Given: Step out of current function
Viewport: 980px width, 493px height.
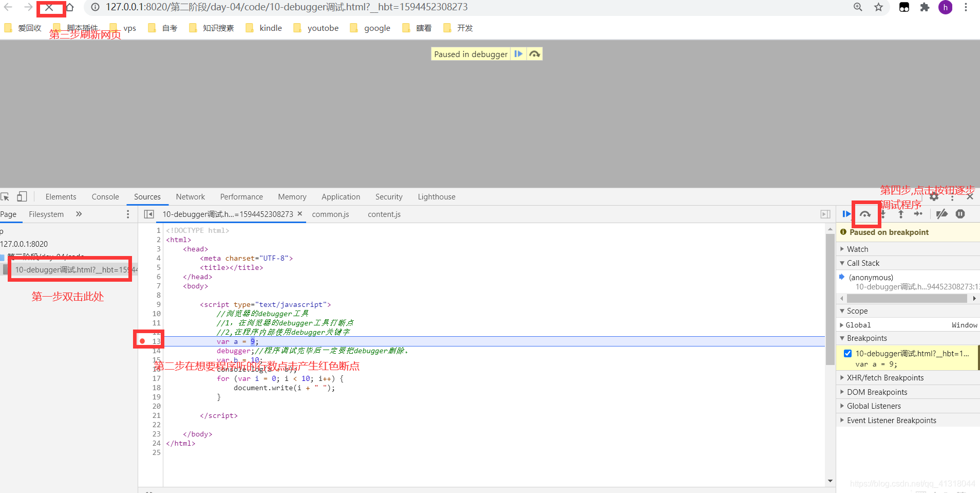Looking at the screenshot, I should [900, 214].
